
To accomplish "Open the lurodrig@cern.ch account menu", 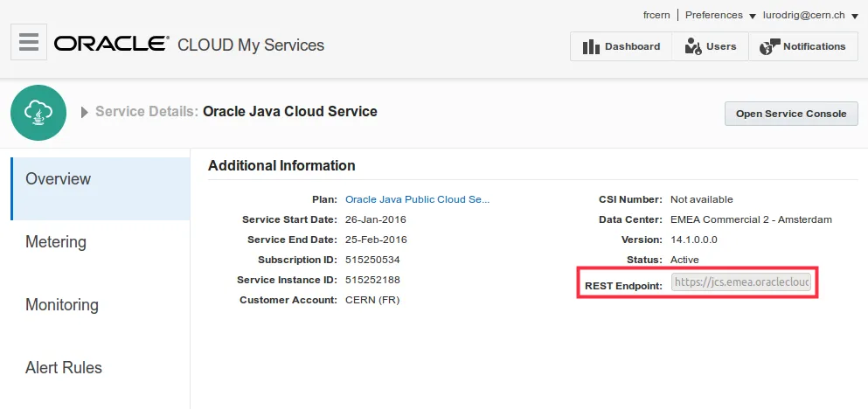I will click(x=810, y=16).
